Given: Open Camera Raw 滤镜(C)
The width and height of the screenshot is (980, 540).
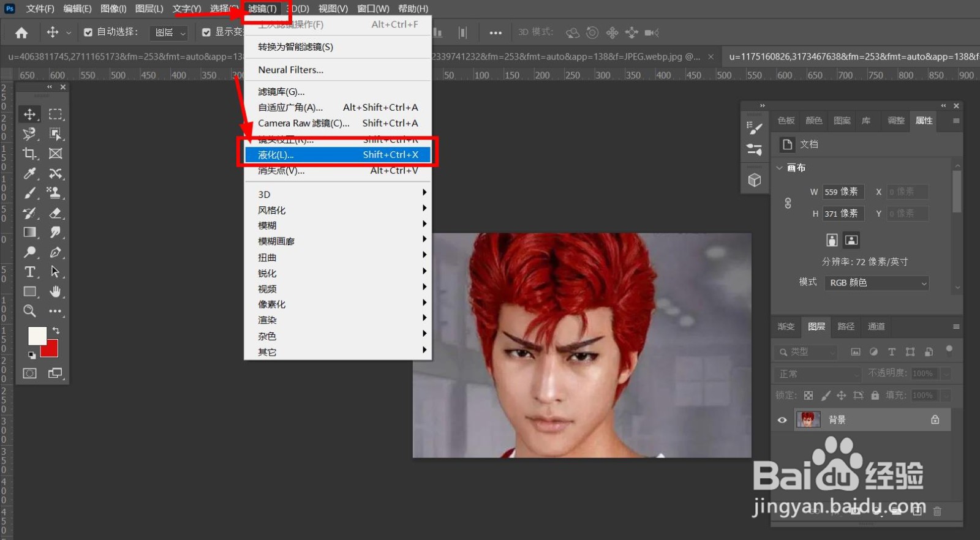Looking at the screenshot, I should 338,123.
